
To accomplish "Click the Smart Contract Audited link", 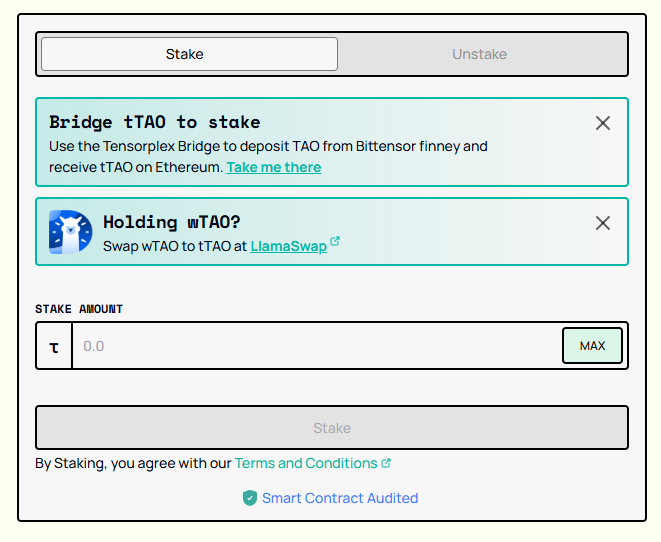I will click(x=340, y=498).
